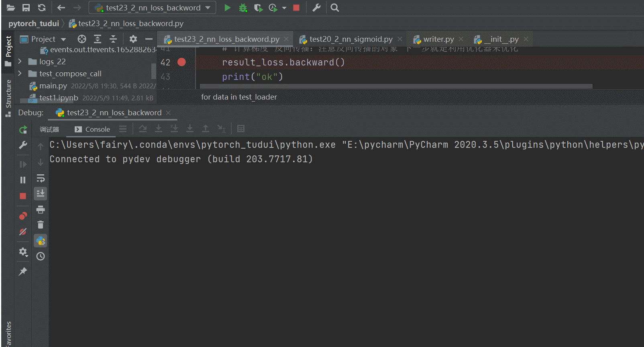Toggle the breakpoint on line 42
This screenshot has height=347, width=644.
click(x=181, y=62)
